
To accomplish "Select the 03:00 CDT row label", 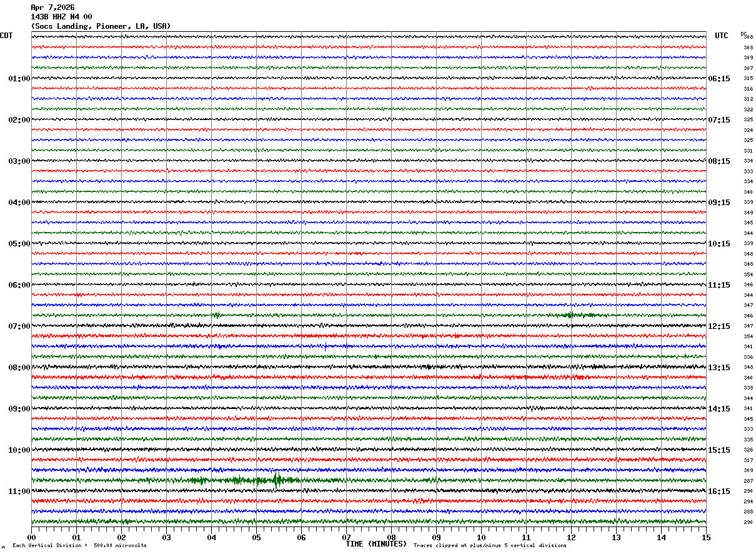I will pos(19,161).
